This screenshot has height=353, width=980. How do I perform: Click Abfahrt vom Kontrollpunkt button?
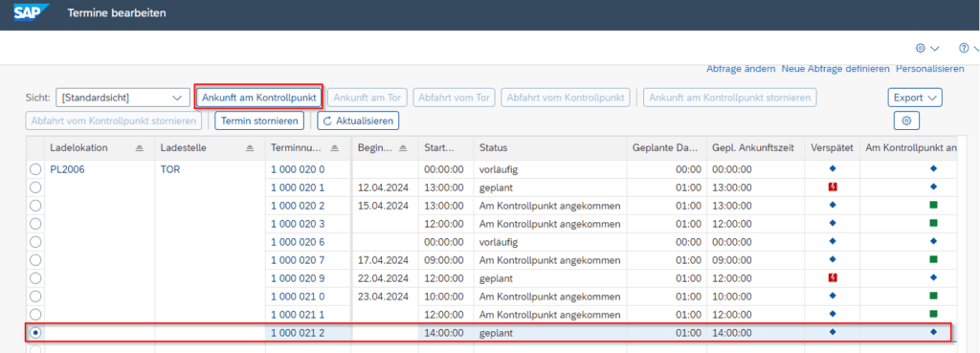[x=566, y=98]
